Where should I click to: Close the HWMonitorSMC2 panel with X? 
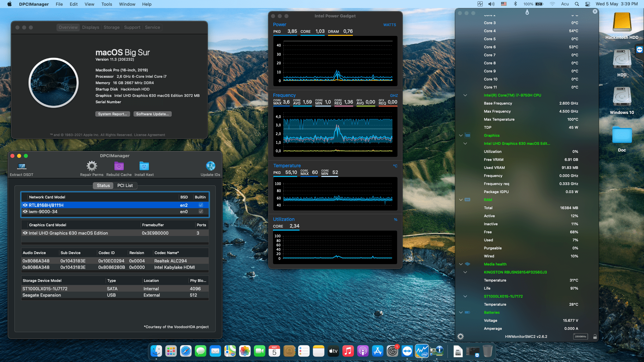[595, 11]
